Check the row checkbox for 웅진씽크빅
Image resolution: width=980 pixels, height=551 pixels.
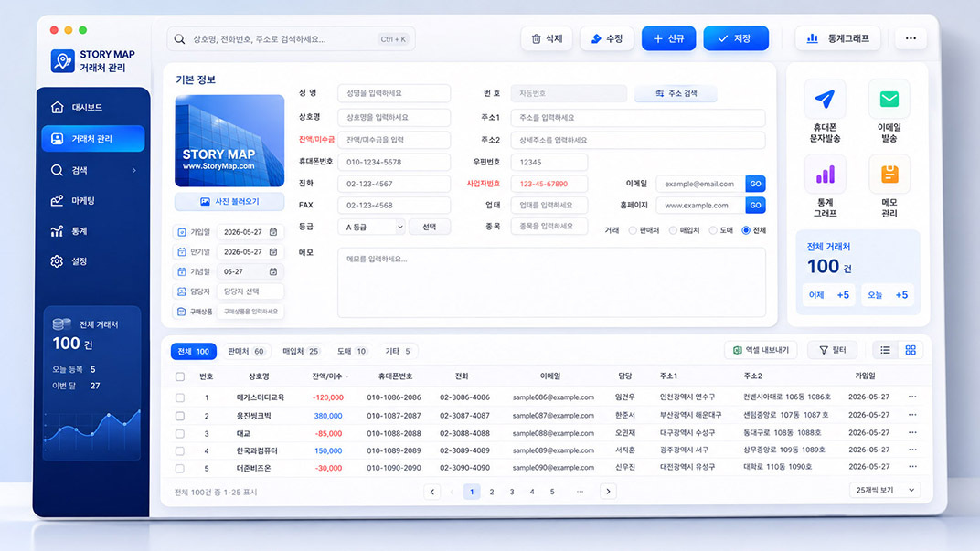coord(180,416)
